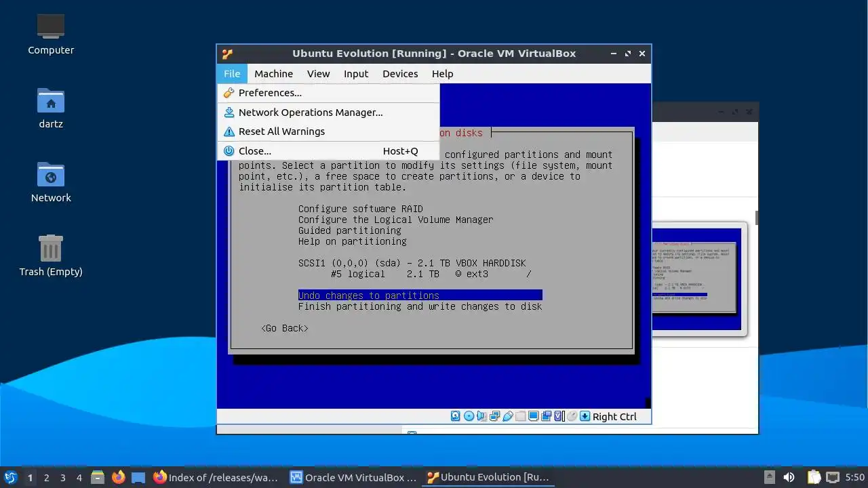Click the keyboard capture arrow icon
This screenshot has width=868, height=488.
pyautogui.click(x=585, y=416)
